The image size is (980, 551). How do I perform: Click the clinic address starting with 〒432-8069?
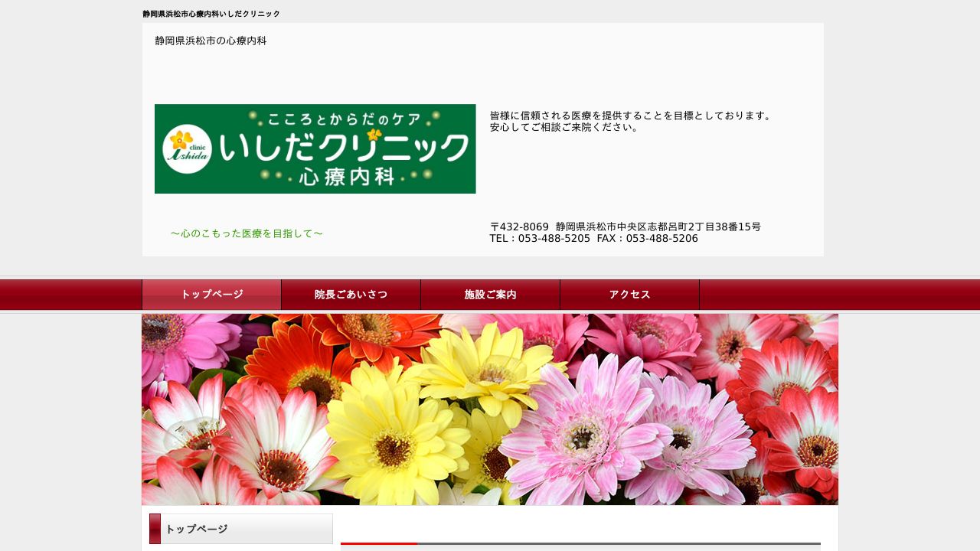(626, 227)
